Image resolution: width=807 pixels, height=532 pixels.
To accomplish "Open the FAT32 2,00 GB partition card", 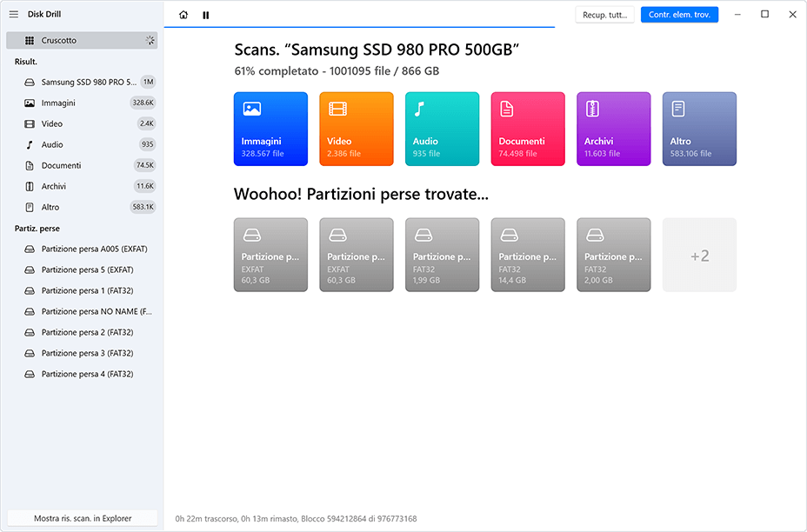I will click(613, 255).
